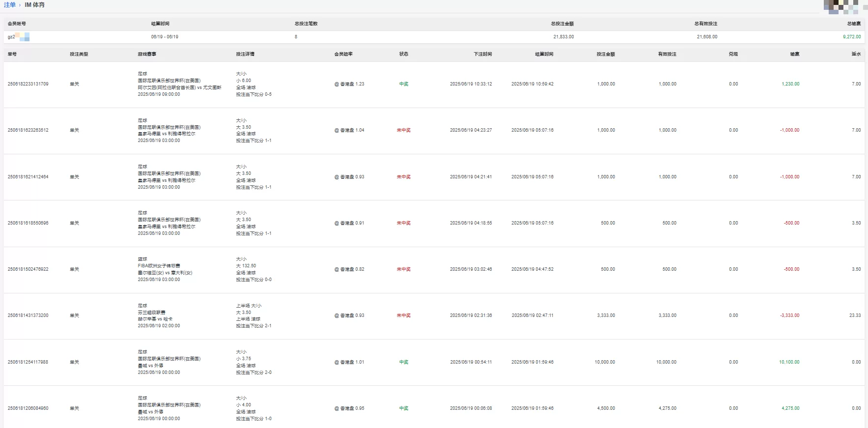Click settlement time 2025/06/19 04:47:52

[x=532, y=269]
